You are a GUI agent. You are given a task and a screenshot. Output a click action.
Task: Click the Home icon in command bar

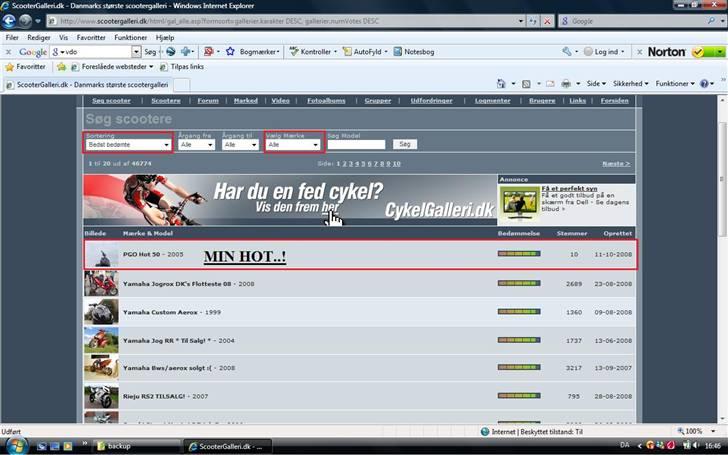click(501, 84)
